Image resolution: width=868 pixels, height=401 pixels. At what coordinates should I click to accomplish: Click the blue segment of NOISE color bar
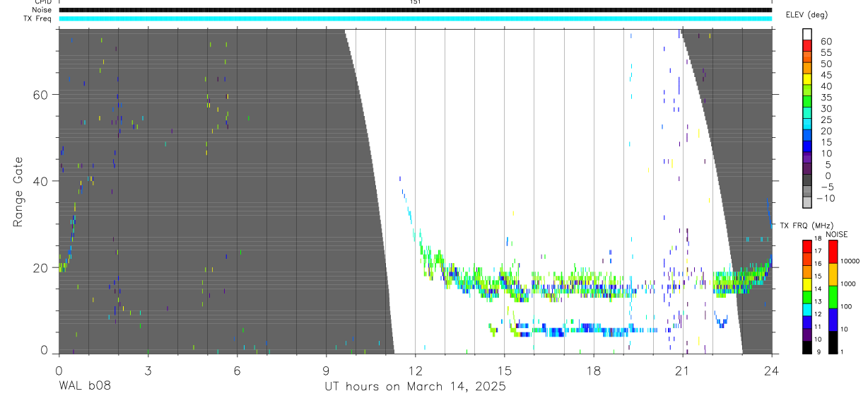tap(833, 320)
